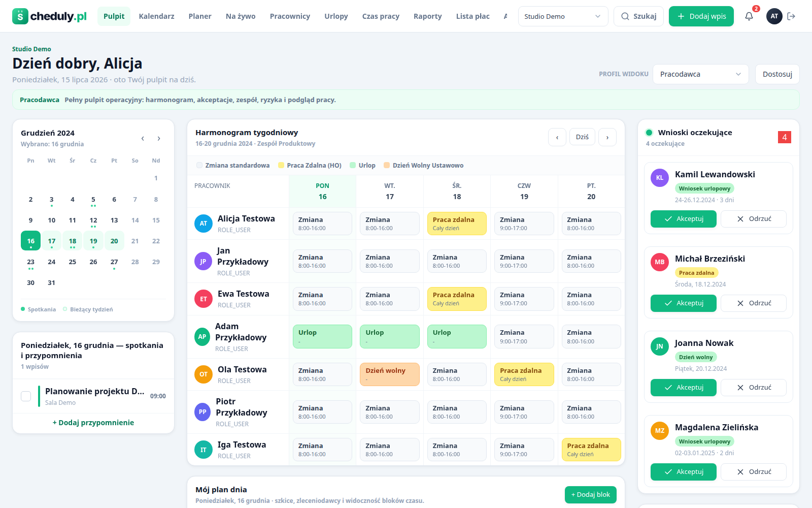Screen dimensions: 812x508
Task: Switch to the Urlopy tab
Action: (x=336, y=16)
